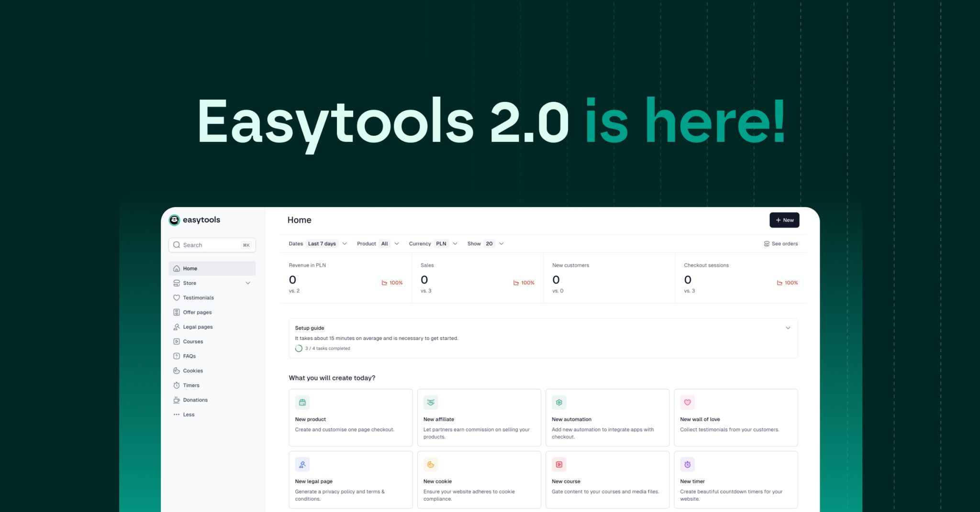
Task: Open the Legal pages section
Action: [x=177, y=327]
